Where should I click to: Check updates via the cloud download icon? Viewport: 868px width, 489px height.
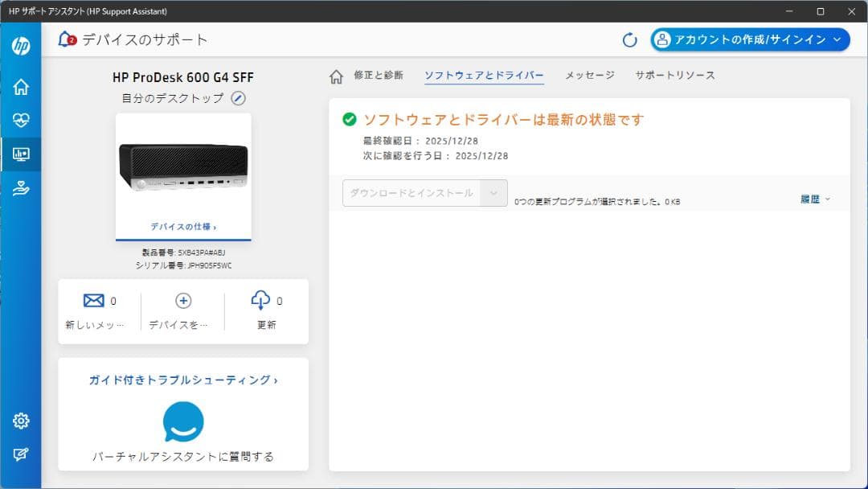tap(260, 300)
